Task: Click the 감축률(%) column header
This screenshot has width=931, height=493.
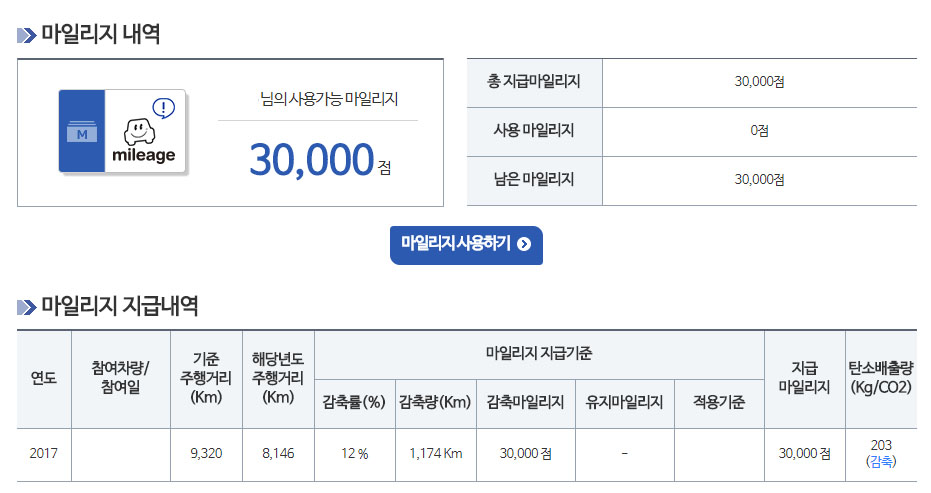Action: (x=354, y=403)
